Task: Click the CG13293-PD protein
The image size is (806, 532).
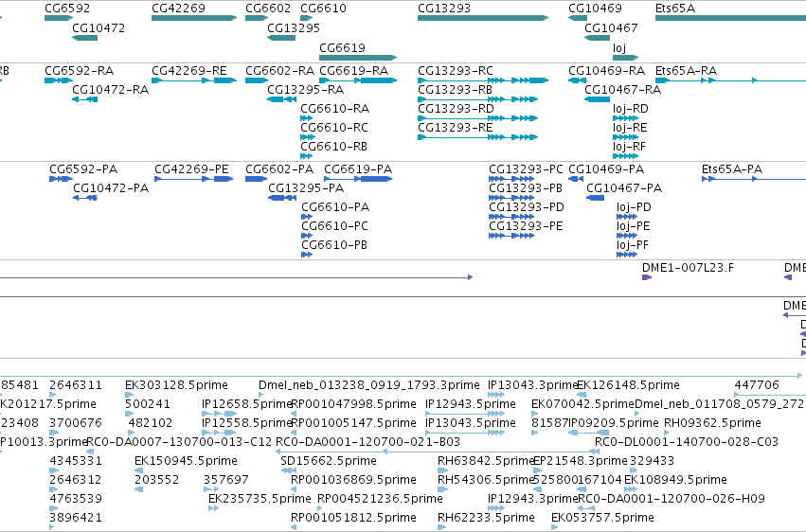Action: click(511, 217)
